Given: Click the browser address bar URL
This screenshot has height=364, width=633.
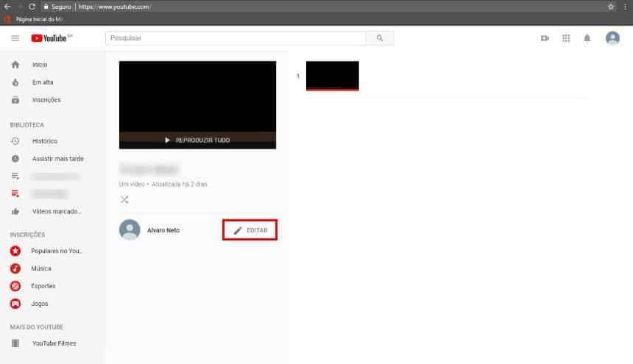Looking at the screenshot, I should coord(114,7).
